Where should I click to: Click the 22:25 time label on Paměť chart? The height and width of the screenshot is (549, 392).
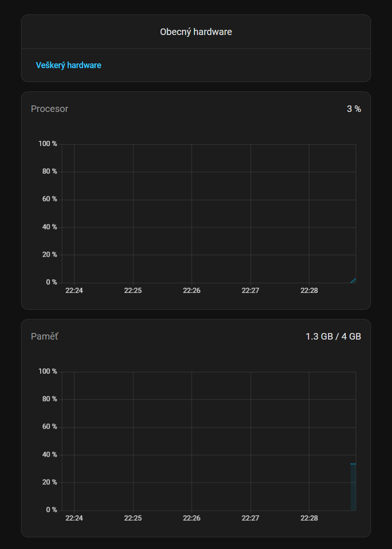click(x=133, y=518)
